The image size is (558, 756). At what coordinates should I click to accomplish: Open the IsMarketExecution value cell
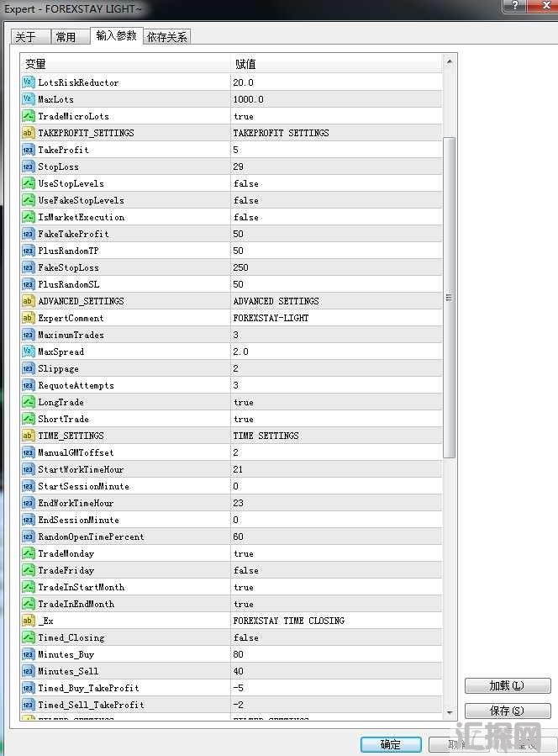(335, 217)
